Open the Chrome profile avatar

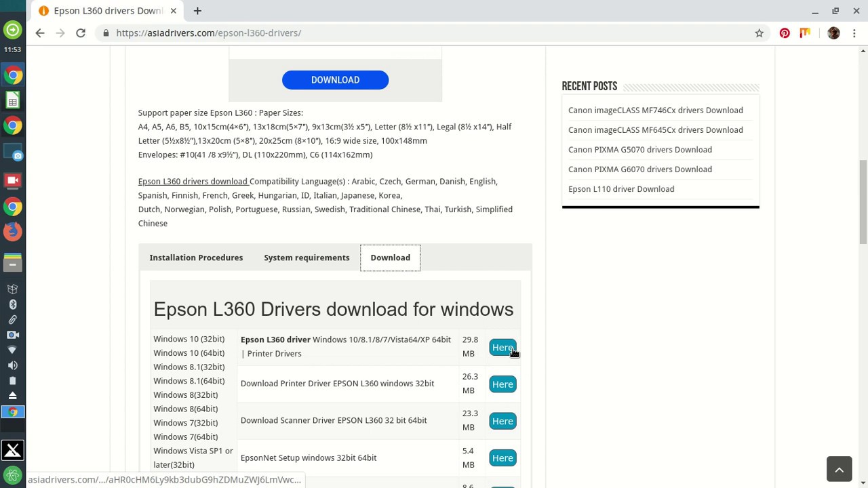[x=833, y=33]
